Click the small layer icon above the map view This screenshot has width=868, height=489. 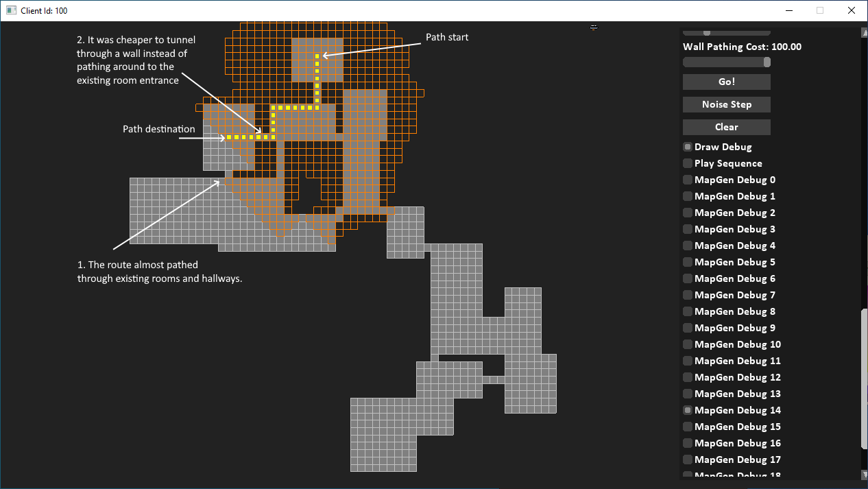click(x=594, y=27)
